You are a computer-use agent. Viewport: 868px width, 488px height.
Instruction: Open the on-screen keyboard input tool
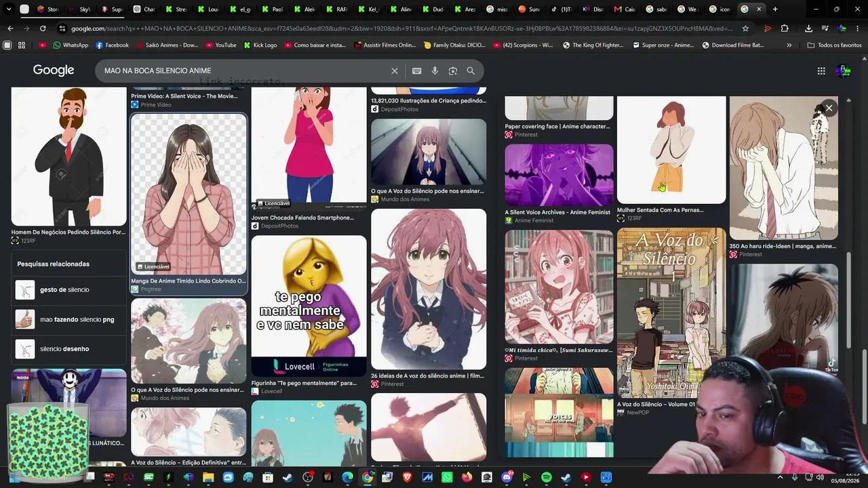(416, 71)
